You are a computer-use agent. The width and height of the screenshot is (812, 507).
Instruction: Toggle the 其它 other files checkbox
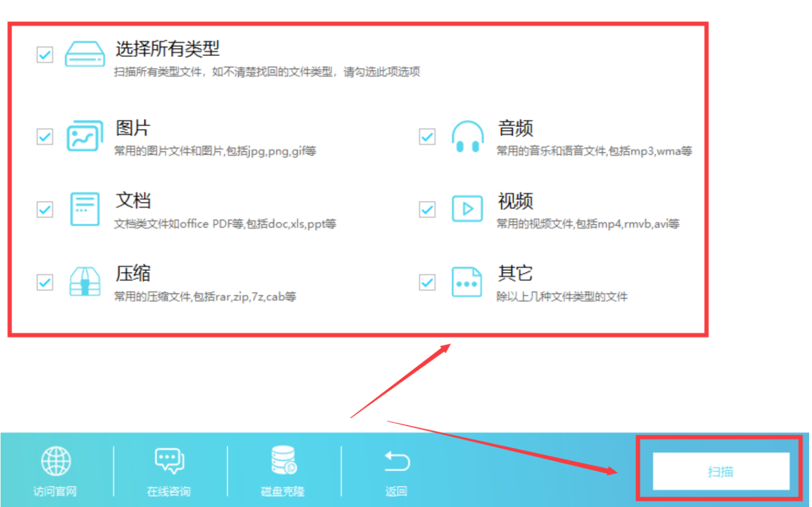427,282
